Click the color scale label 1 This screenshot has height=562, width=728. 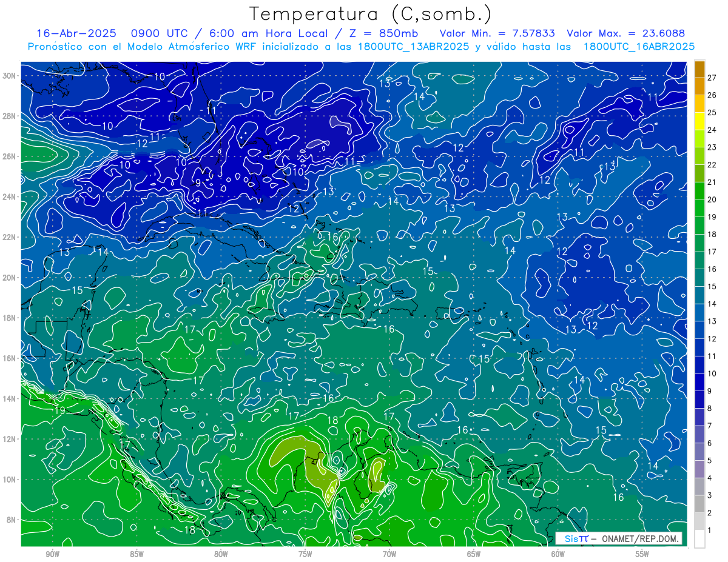click(710, 530)
